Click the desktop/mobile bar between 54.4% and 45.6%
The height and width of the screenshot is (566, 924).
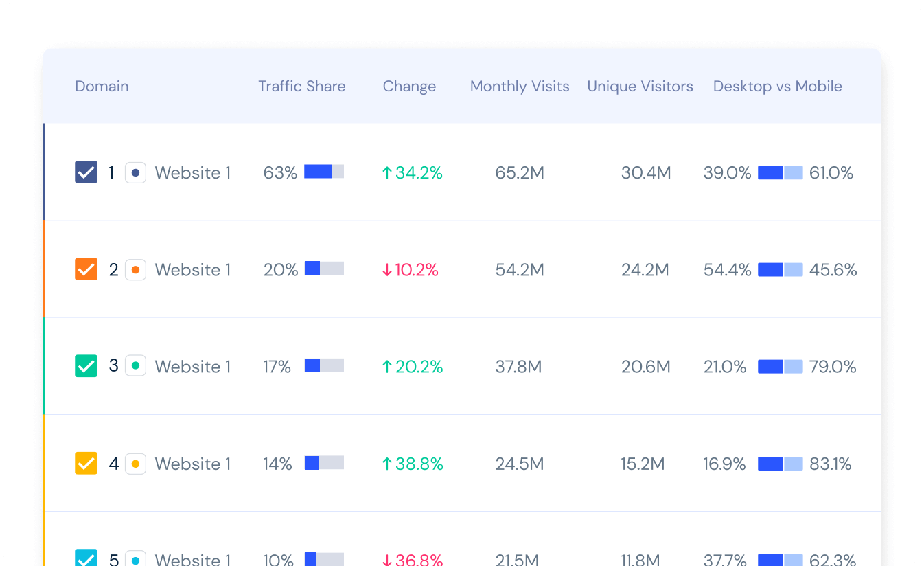coord(781,270)
